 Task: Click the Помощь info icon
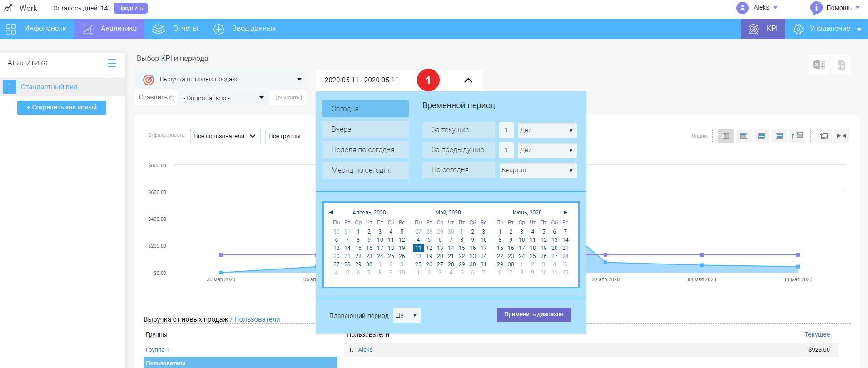(x=816, y=8)
